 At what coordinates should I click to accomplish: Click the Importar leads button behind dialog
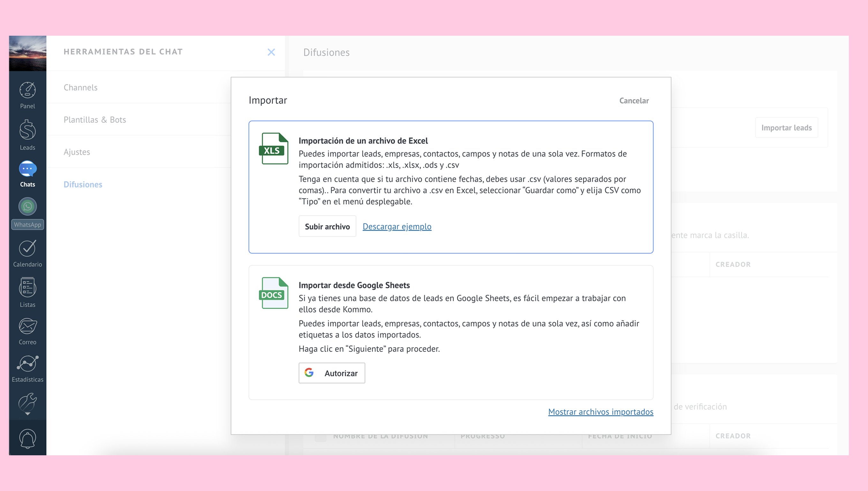tap(786, 128)
